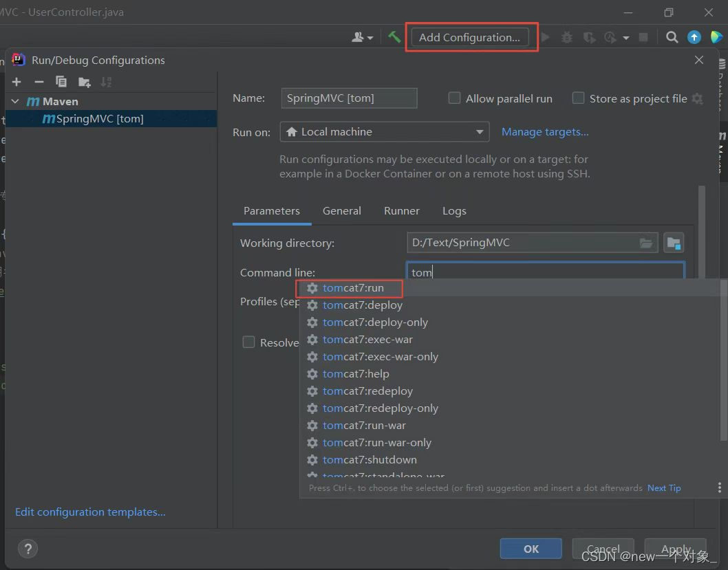The width and height of the screenshot is (728, 570).
Task: Remove selected configuration with minus icon
Action: (x=39, y=82)
